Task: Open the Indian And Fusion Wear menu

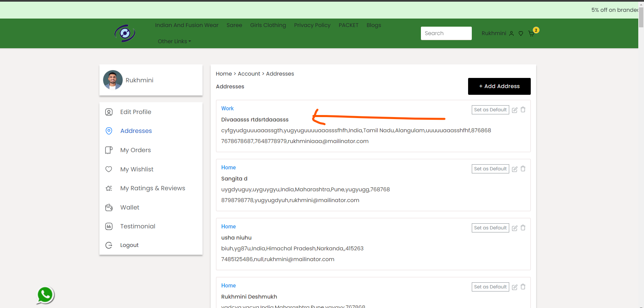Action: click(187, 25)
